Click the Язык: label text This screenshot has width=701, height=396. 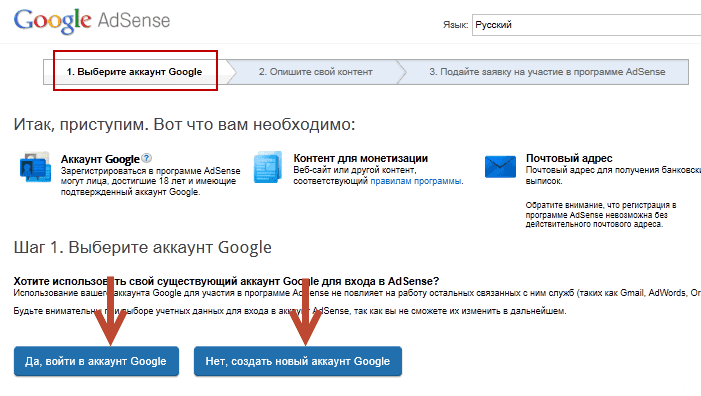456,25
